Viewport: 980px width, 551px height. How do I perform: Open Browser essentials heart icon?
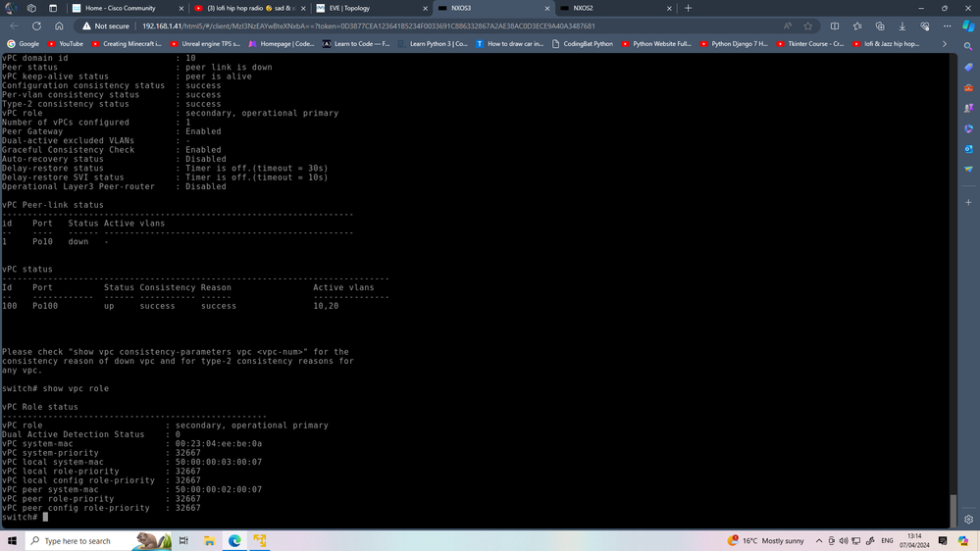[x=924, y=26]
